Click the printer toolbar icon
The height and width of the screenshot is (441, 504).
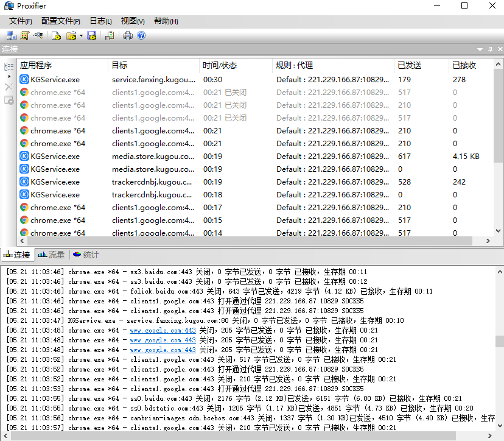pos(128,36)
